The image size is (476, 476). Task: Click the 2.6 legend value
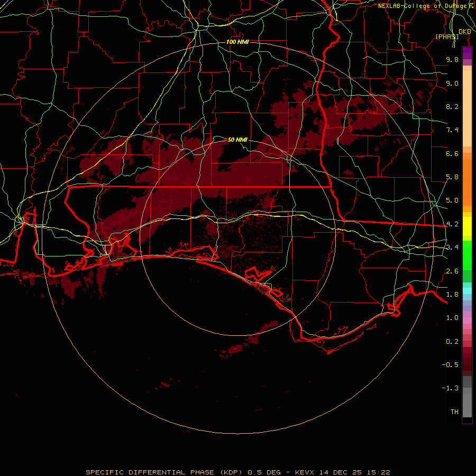pyautogui.click(x=452, y=271)
